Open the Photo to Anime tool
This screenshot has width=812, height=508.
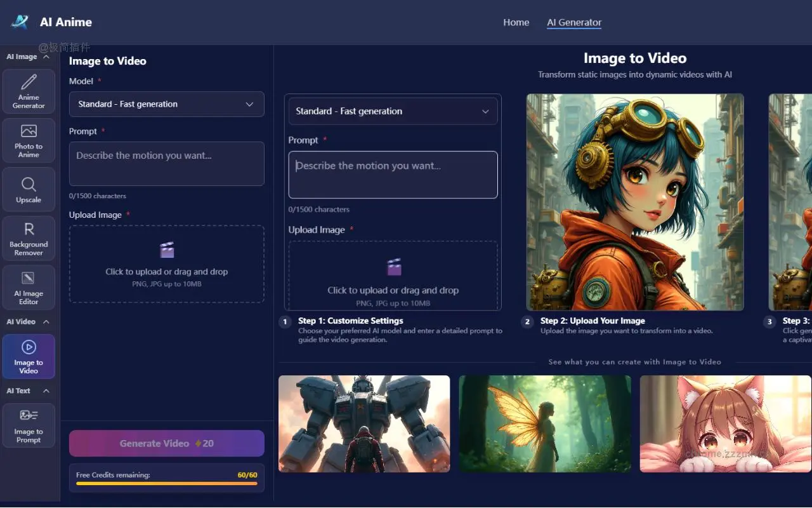29,140
